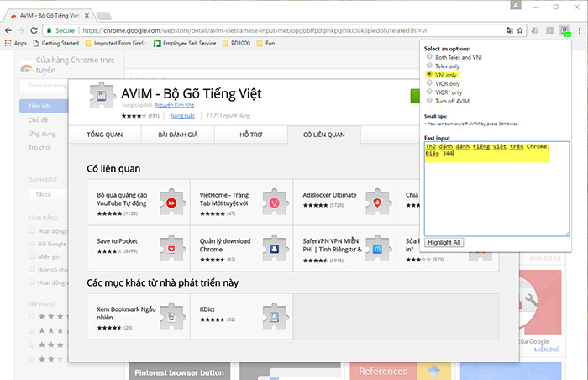Switch to the TỔNG QUAN tab
Image resolution: width=588 pixels, height=380 pixels.
coord(105,135)
